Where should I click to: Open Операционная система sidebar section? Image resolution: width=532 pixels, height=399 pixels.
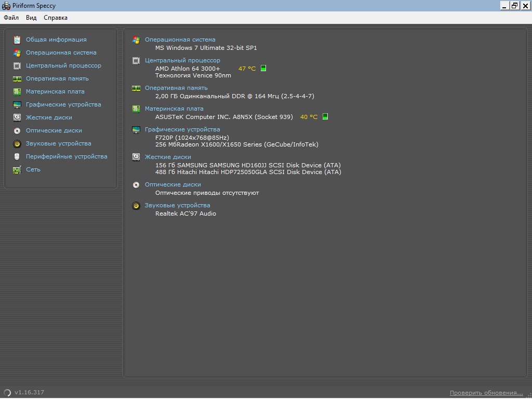click(61, 52)
